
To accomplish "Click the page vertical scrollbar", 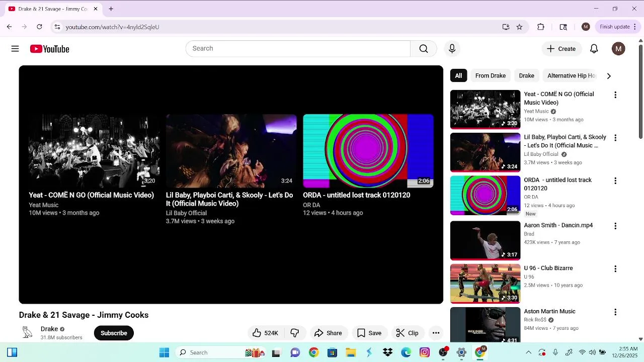I will (x=640, y=92).
